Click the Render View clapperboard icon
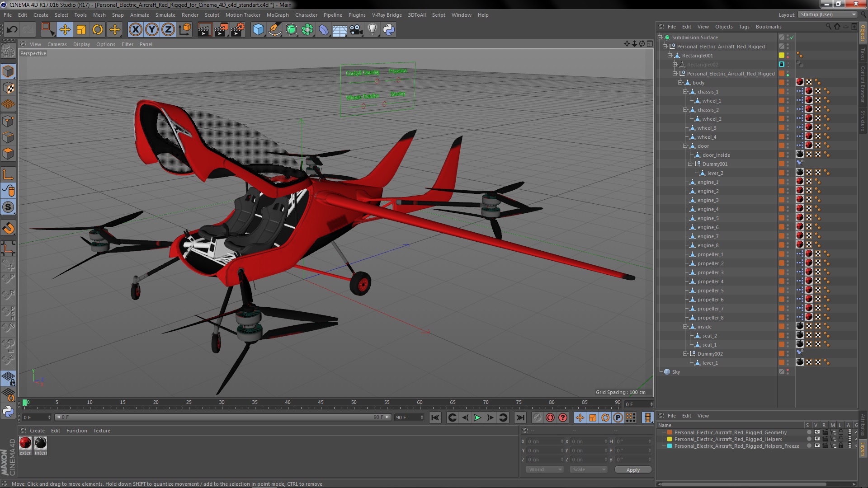Image resolution: width=868 pixels, height=488 pixels. click(x=204, y=30)
